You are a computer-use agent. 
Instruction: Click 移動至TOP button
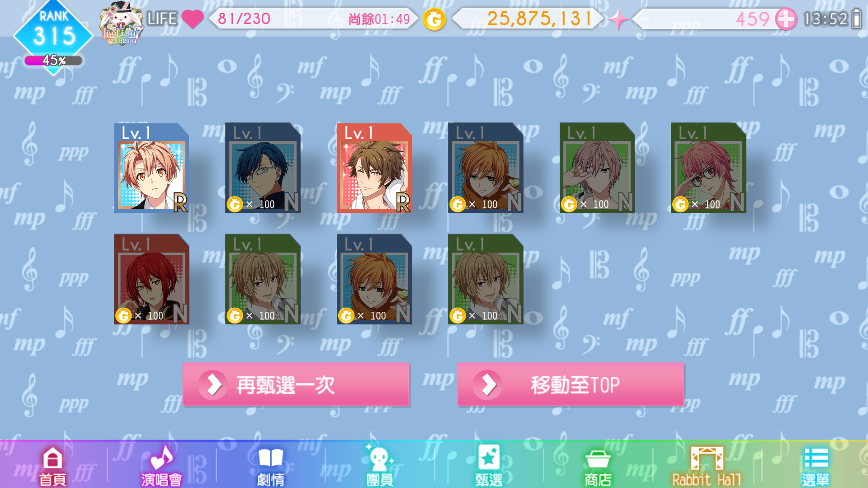(571, 385)
